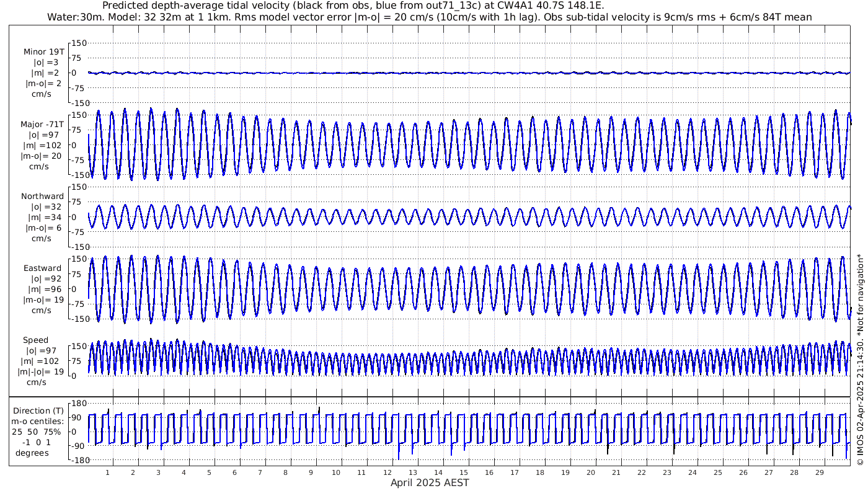The width and height of the screenshot is (868, 496).
Task: Click the 'Direction (T)' panel label
Action: tap(40, 410)
